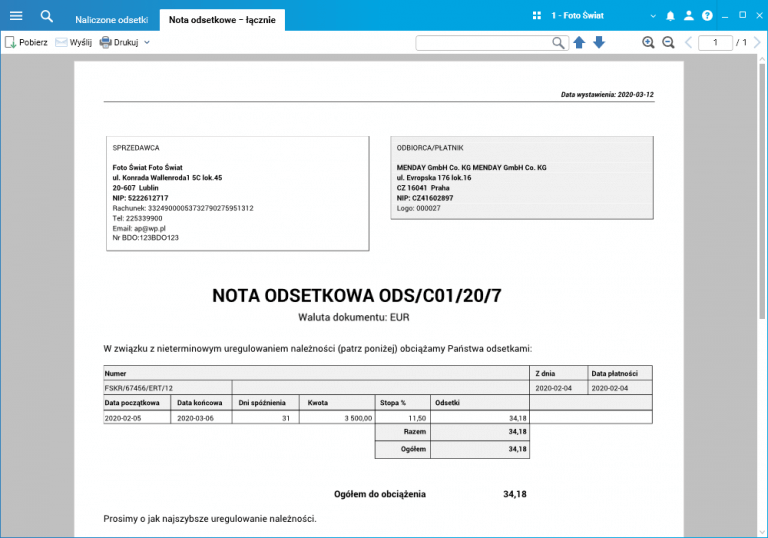The image size is (768, 538).
Task: Open notifications bell
Action: click(670, 16)
